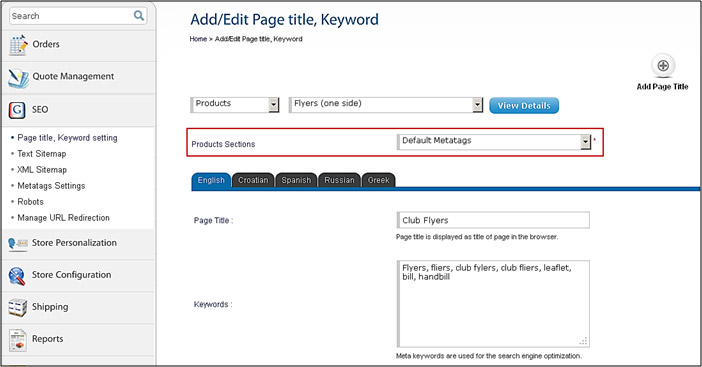This screenshot has height=367, width=702.
Task: Expand the Default Metatags sections dropdown
Action: 494,141
